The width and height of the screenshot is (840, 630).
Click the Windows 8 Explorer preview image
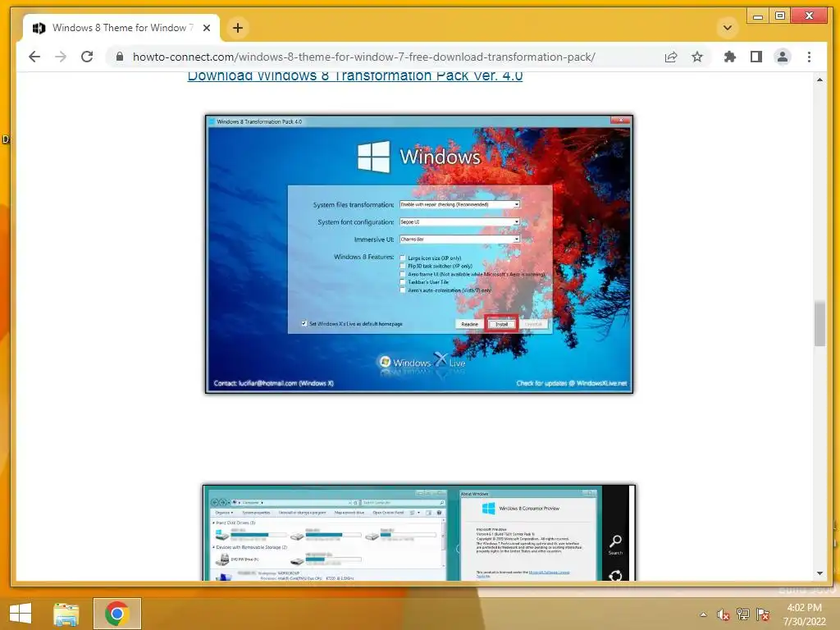419,532
